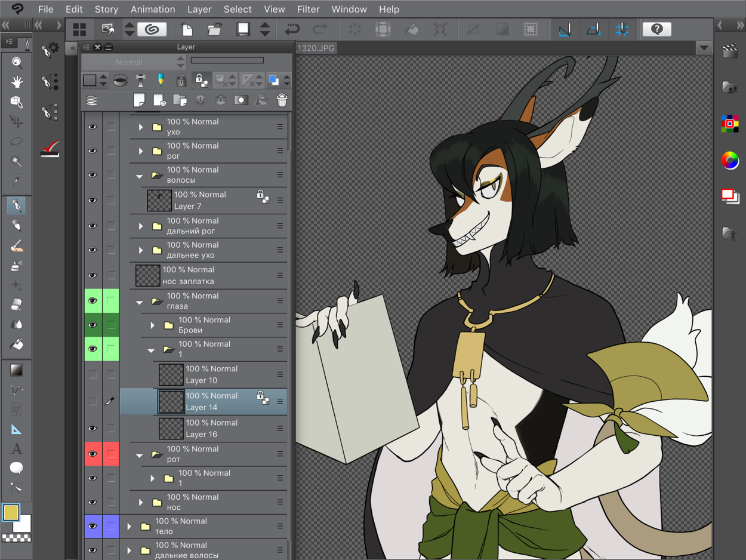Viewport: 746px width, 560px height.
Task: Select the Hand move tool
Action: point(17,82)
